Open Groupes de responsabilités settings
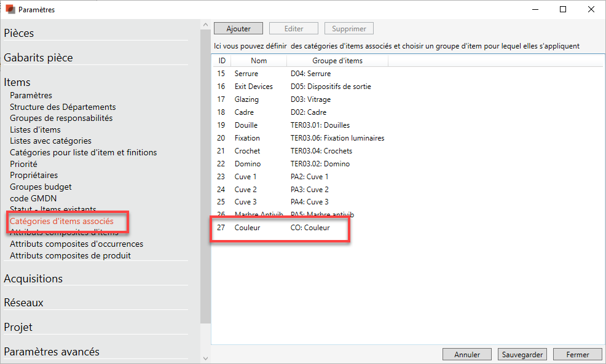606x364 pixels. point(61,118)
